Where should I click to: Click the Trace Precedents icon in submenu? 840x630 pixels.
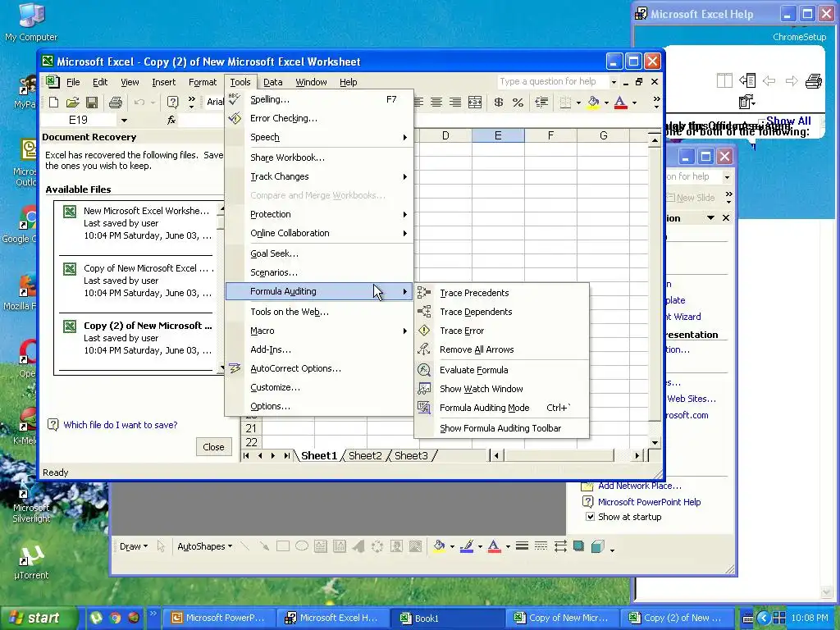pyautogui.click(x=424, y=293)
